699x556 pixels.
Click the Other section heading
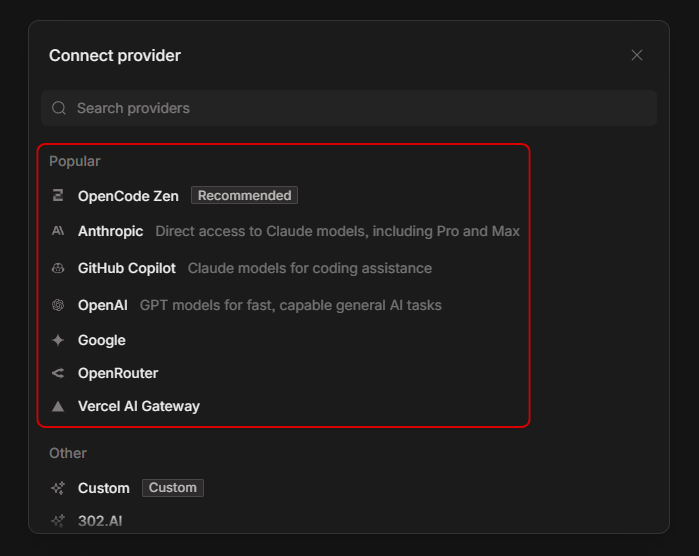coord(68,453)
